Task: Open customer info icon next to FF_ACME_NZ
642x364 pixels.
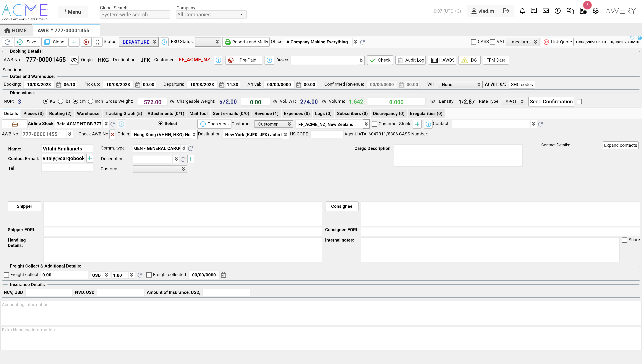Action: pos(218,60)
